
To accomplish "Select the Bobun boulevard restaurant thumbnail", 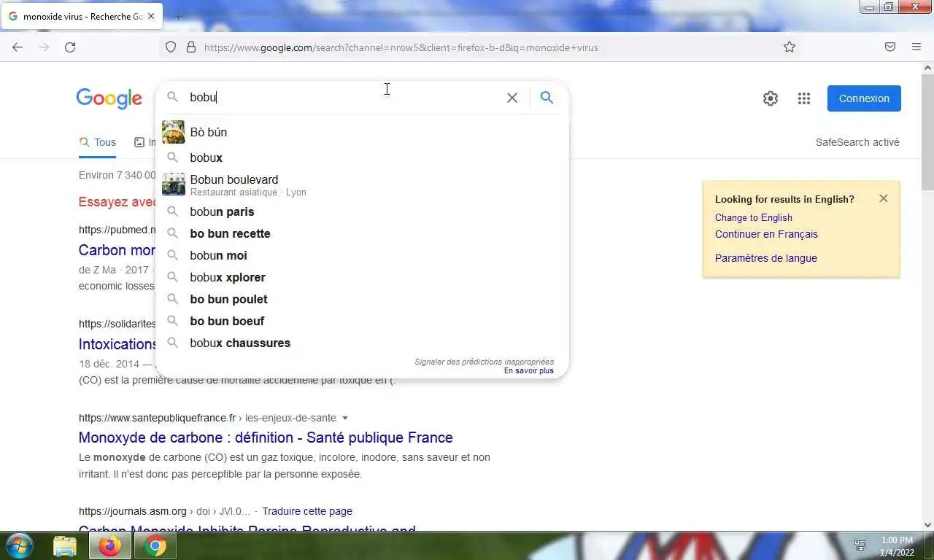I will tap(174, 184).
